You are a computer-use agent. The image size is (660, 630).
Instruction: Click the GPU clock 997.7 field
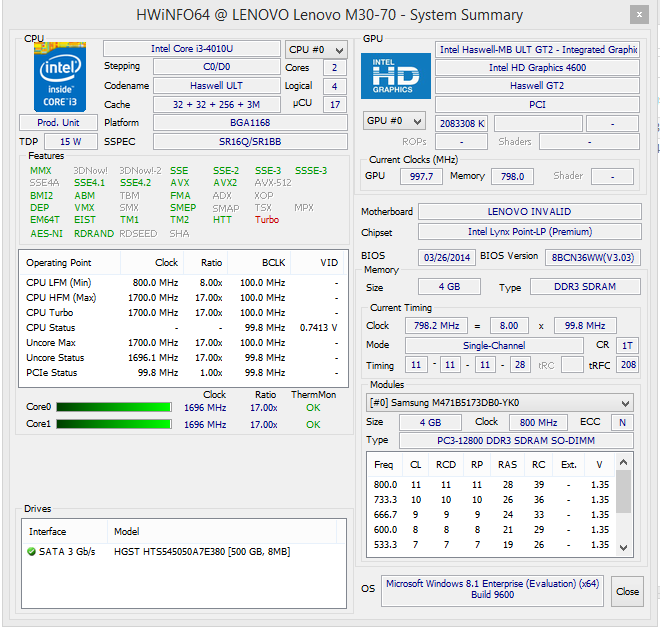pyautogui.click(x=421, y=176)
